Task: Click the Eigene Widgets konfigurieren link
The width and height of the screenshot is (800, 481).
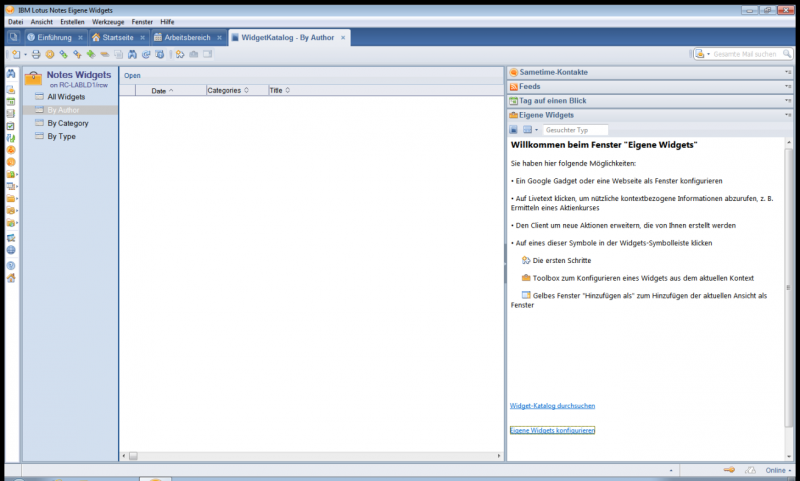Action: click(552, 430)
